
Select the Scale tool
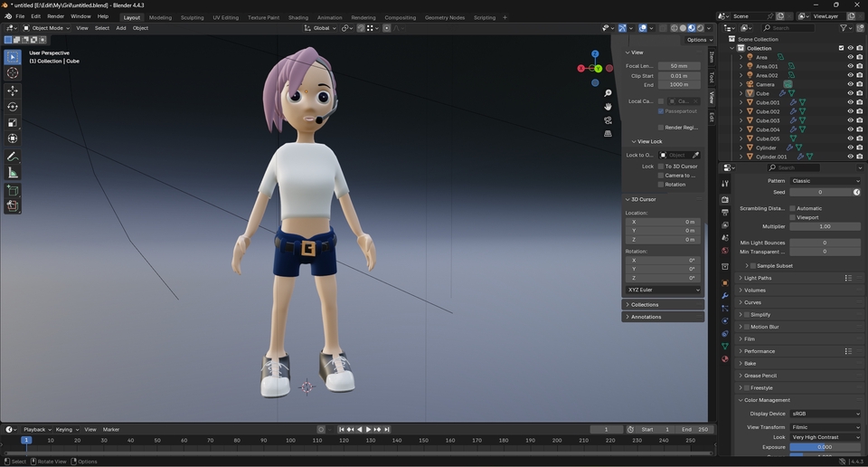(13, 122)
